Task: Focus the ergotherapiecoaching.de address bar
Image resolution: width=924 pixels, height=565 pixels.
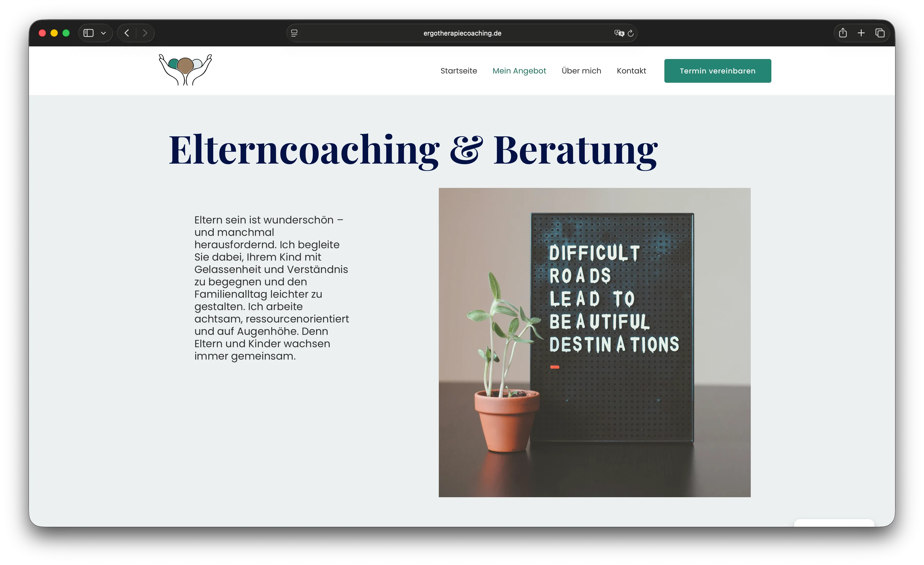Action: click(462, 33)
